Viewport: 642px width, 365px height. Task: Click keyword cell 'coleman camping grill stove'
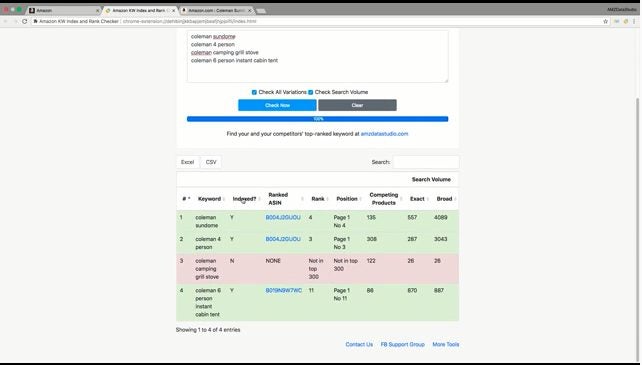point(207,269)
